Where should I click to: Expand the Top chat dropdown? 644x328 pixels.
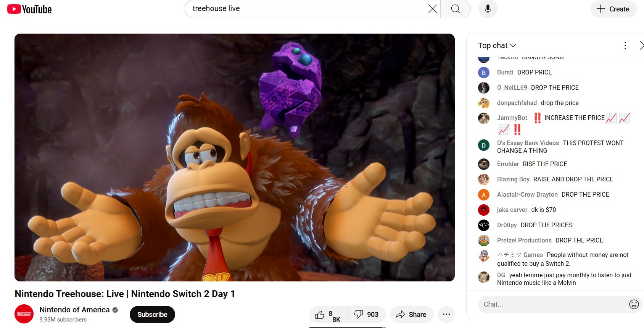pyautogui.click(x=497, y=45)
